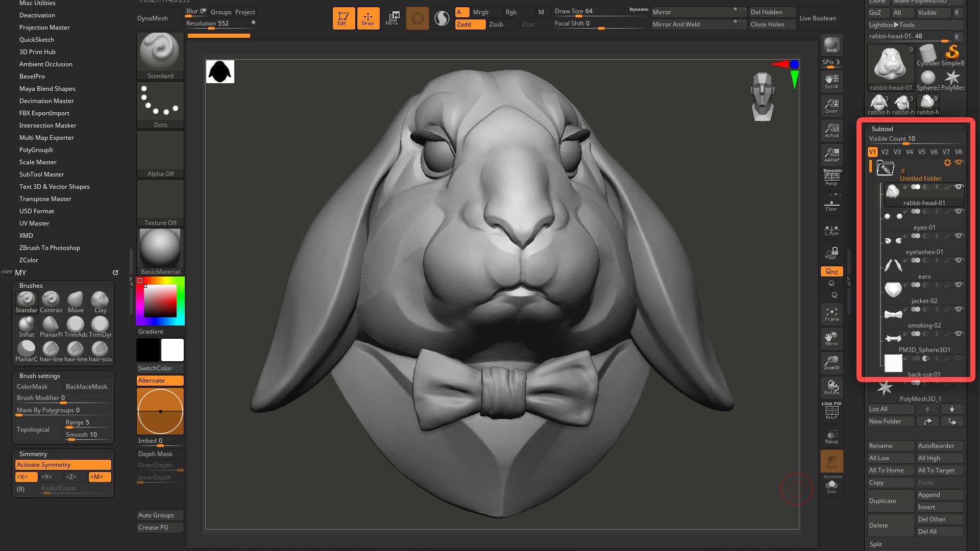This screenshot has width=980, height=551.
Task: Select the Zoom3D icon
Action: (831, 363)
